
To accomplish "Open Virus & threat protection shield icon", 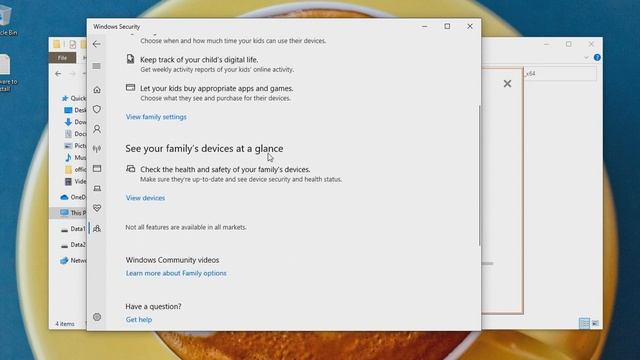I will (97, 109).
